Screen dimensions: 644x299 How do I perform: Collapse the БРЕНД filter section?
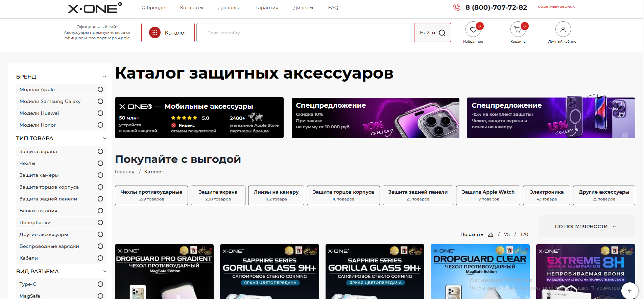[105, 77]
